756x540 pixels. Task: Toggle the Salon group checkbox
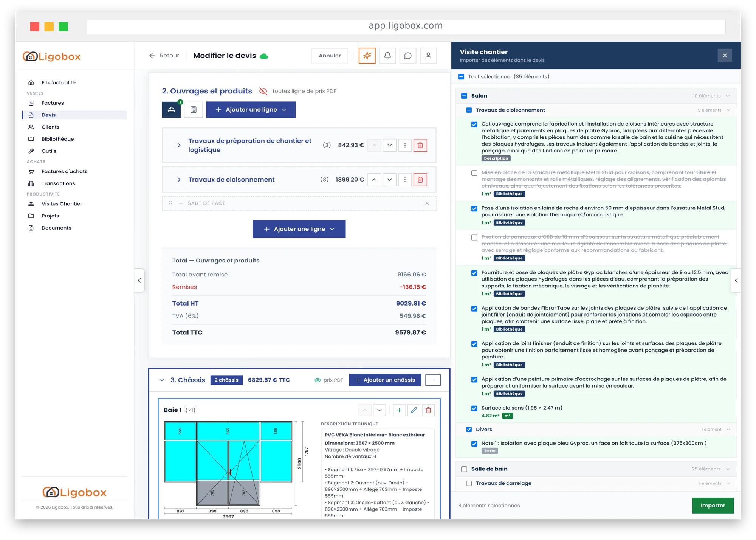[464, 96]
